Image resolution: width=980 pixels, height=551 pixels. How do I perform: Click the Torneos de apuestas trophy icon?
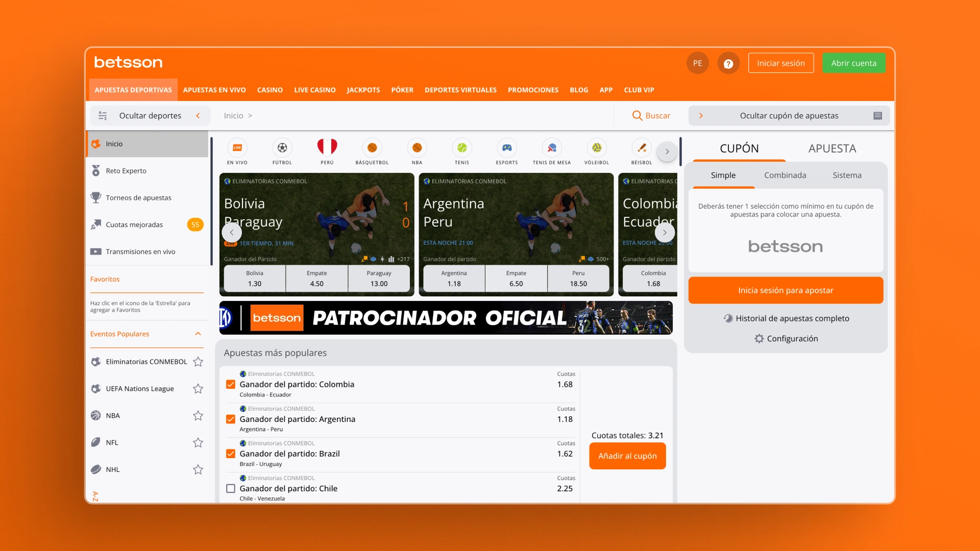[96, 197]
